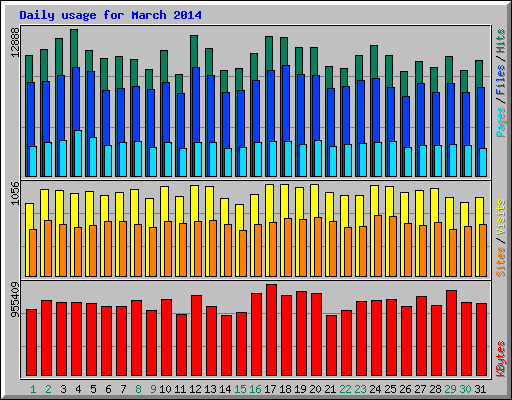Screen dimensions: 512x400
Task: Click day label '18' on the axis
Action: 285,389
